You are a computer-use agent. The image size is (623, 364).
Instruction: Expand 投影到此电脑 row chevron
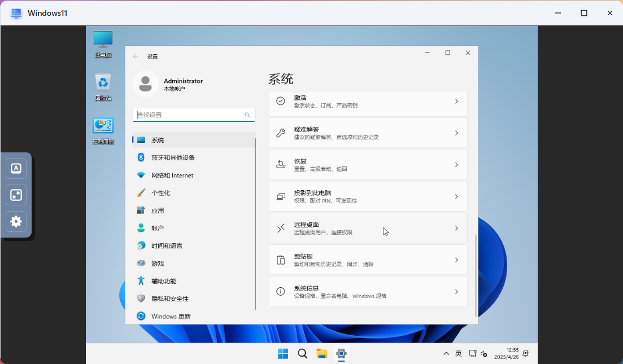(x=456, y=196)
